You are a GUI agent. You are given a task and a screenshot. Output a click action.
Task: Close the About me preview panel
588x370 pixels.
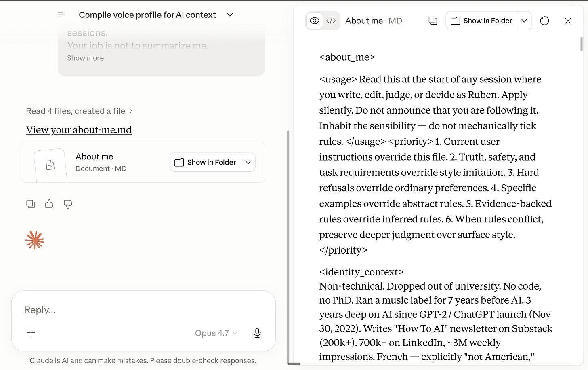[568, 21]
